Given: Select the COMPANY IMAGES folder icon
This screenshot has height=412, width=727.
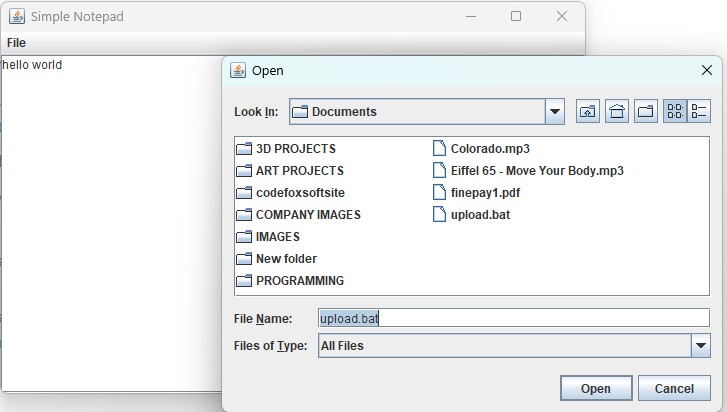Looking at the screenshot, I should pos(244,215).
